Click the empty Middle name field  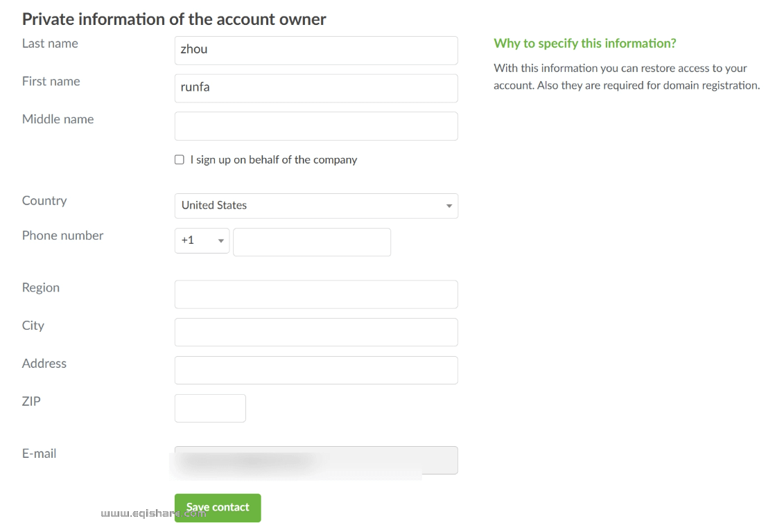tap(315, 126)
